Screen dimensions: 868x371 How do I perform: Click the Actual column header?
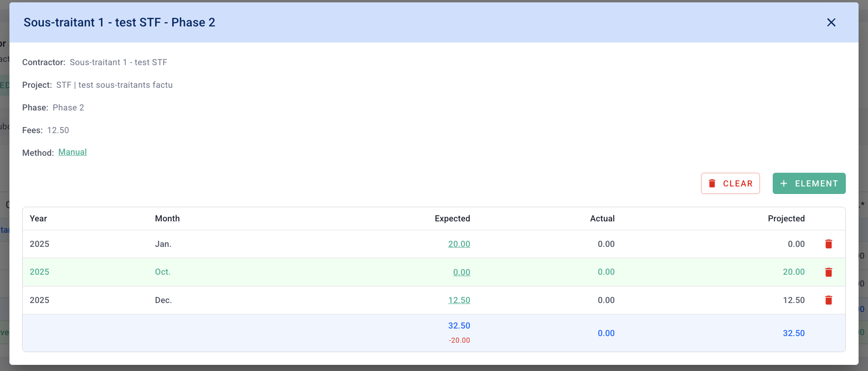pyautogui.click(x=602, y=219)
